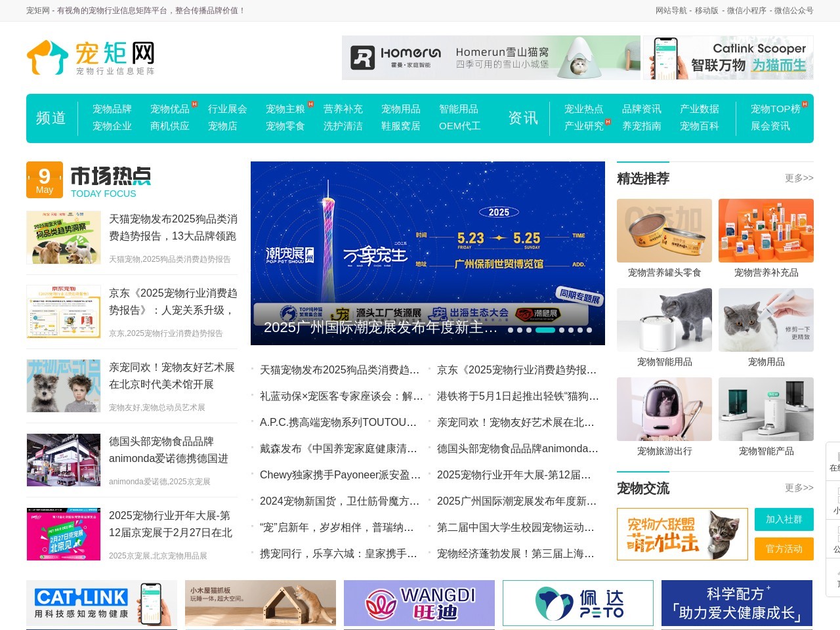Expand 更多>> beside 精选推荐
The image size is (840, 630).
799,178
